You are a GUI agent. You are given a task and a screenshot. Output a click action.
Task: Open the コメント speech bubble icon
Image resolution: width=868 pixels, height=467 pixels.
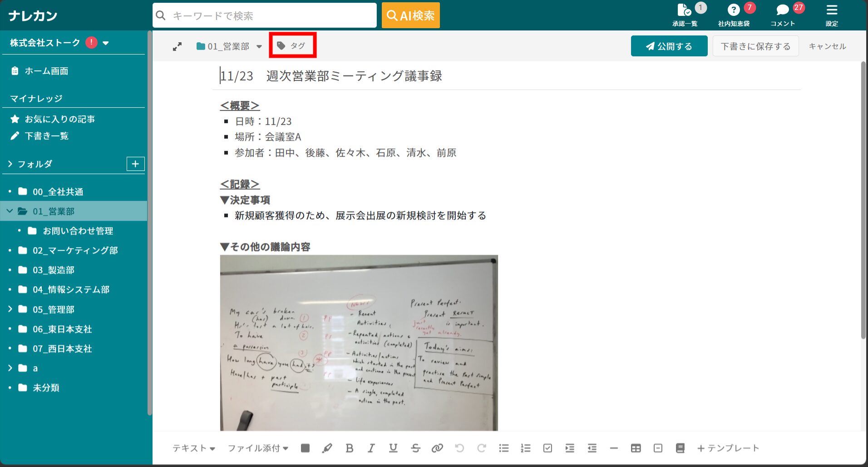point(783,15)
